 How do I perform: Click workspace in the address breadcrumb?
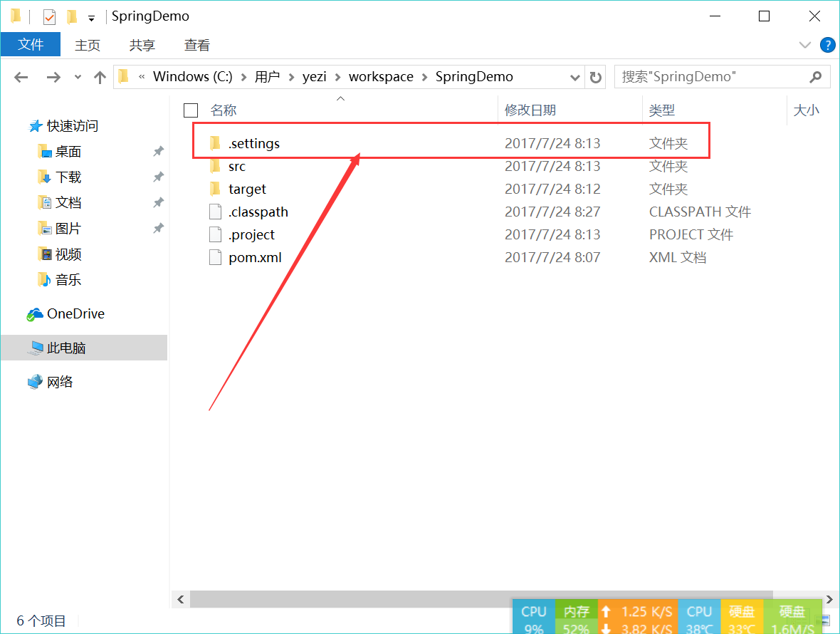point(381,76)
